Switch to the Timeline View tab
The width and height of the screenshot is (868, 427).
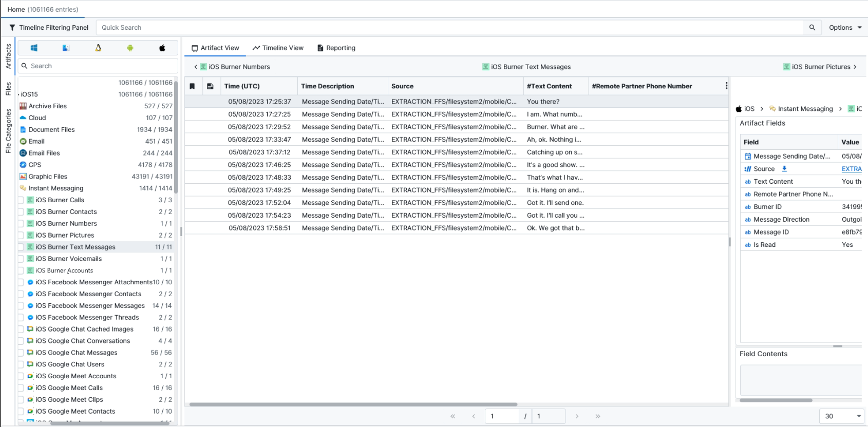[278, 48]
